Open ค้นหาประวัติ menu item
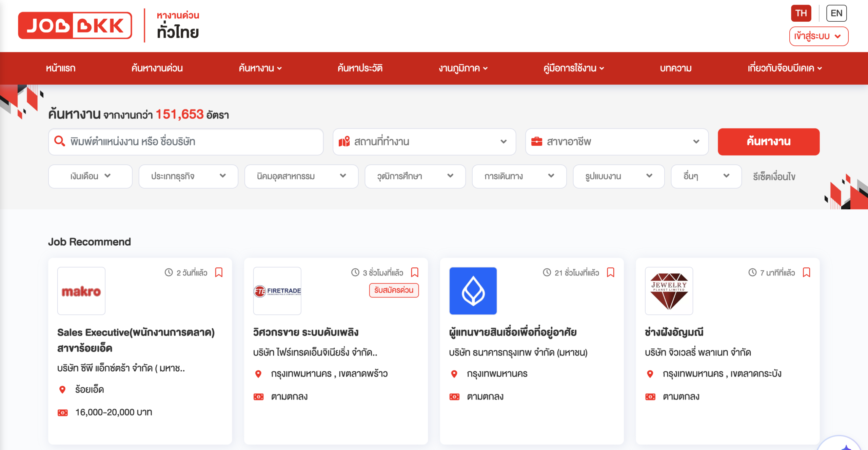Screen dimensions: 868x450 [x=360, y=68]
